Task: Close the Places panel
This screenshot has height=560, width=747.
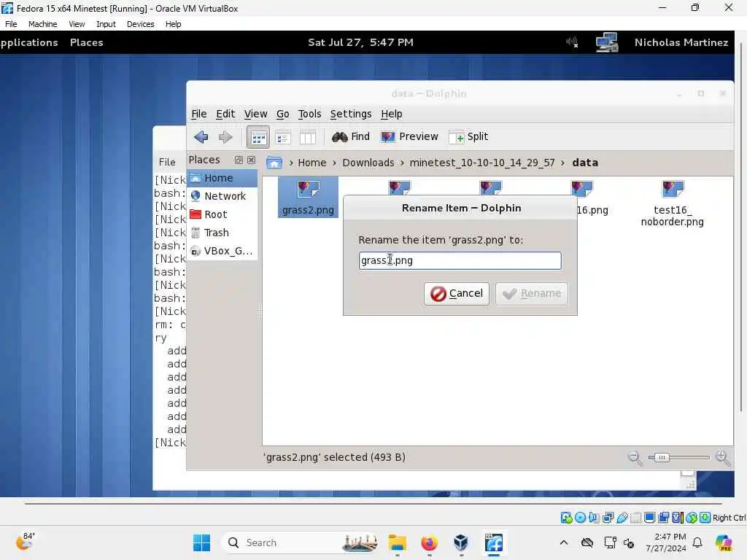Action: click(251, 160)
